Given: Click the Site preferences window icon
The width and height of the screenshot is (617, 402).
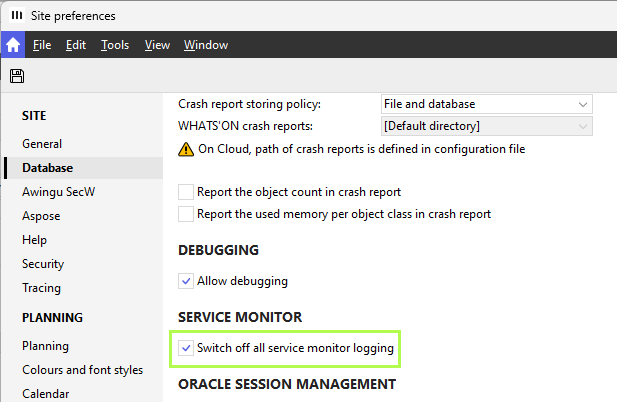Looking at the screenshot, I should [x=16, y=15].
